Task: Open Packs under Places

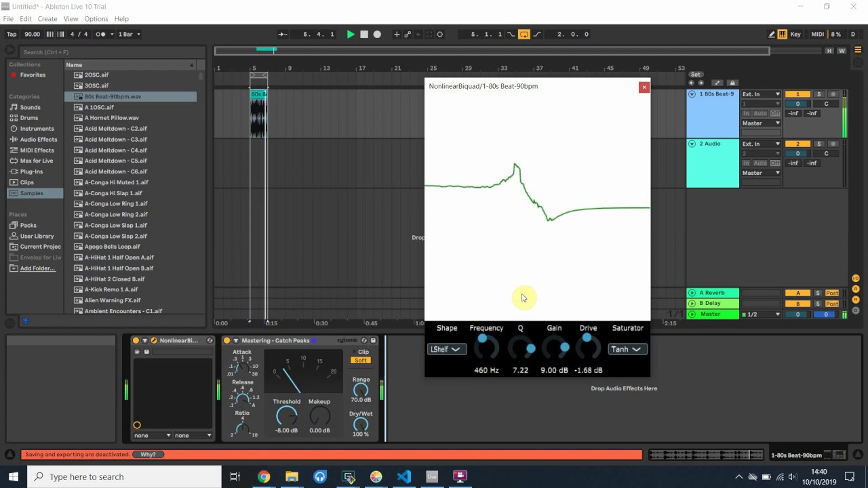Action: (28, 225)
